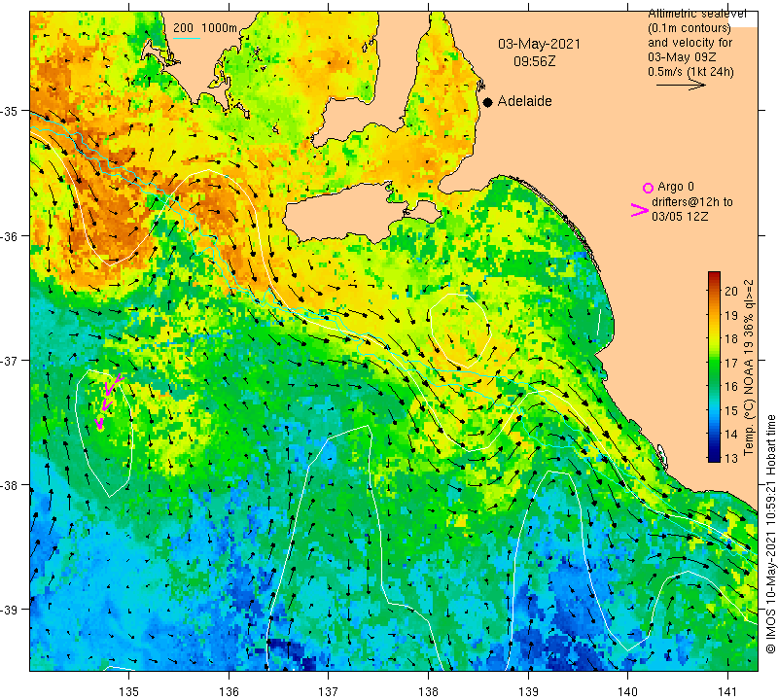Click the -35 latitude axis label
This screenshot has width=778, height=700.
(10, 111)
